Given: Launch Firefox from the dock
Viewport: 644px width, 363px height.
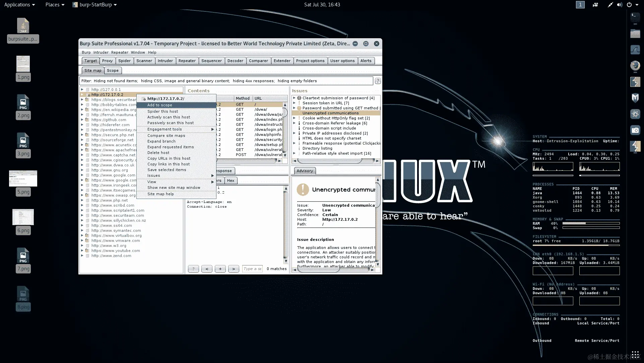Looking at the screenshot, I should click(x=635, y=65).
